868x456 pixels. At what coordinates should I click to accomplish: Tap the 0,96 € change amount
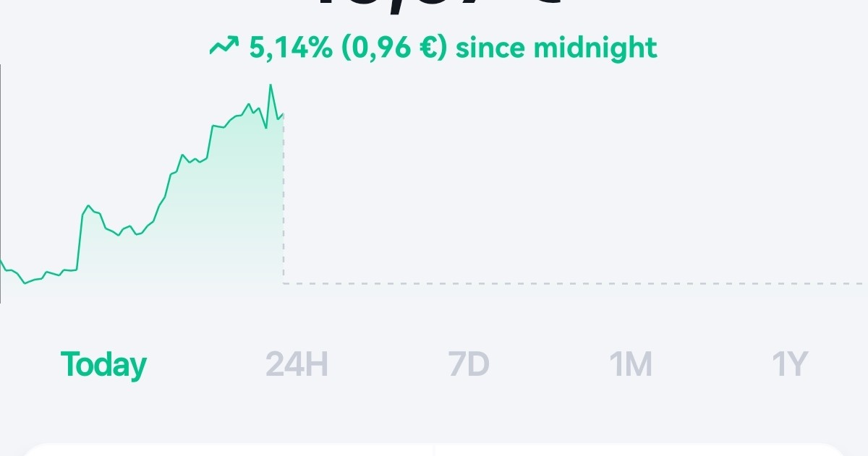click(x=393, y=48)
